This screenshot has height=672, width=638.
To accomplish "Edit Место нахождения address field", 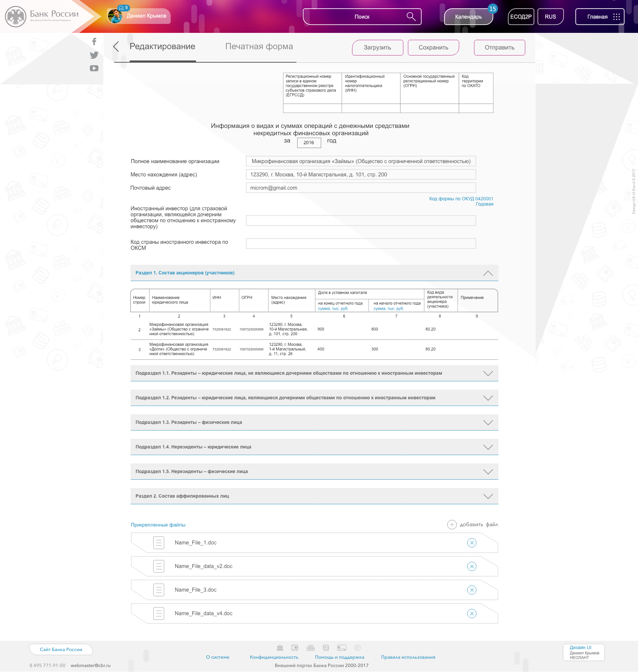I will (361, 174).
